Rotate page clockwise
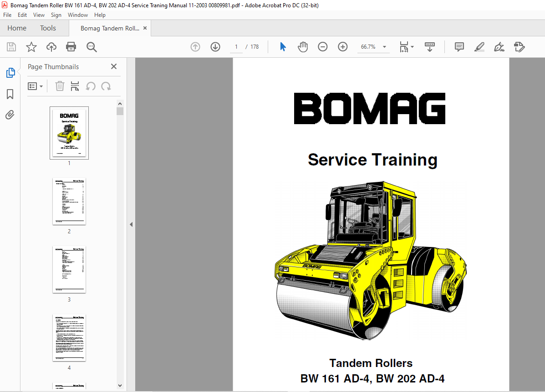 [106, 86]
